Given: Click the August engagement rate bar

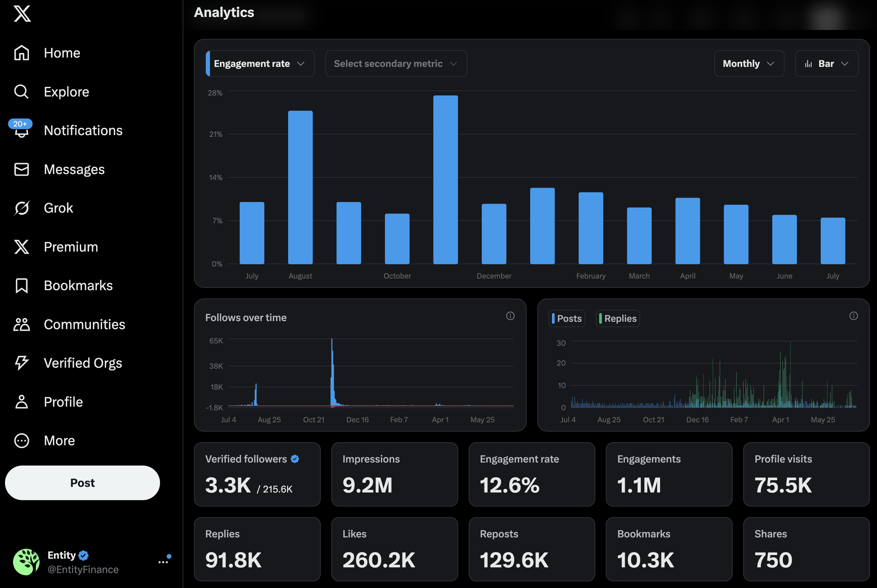Looking at the screenshot, I should (300, 187).
